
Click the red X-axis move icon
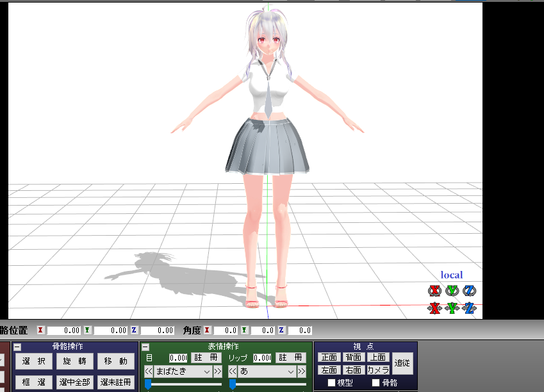point(435,308)
